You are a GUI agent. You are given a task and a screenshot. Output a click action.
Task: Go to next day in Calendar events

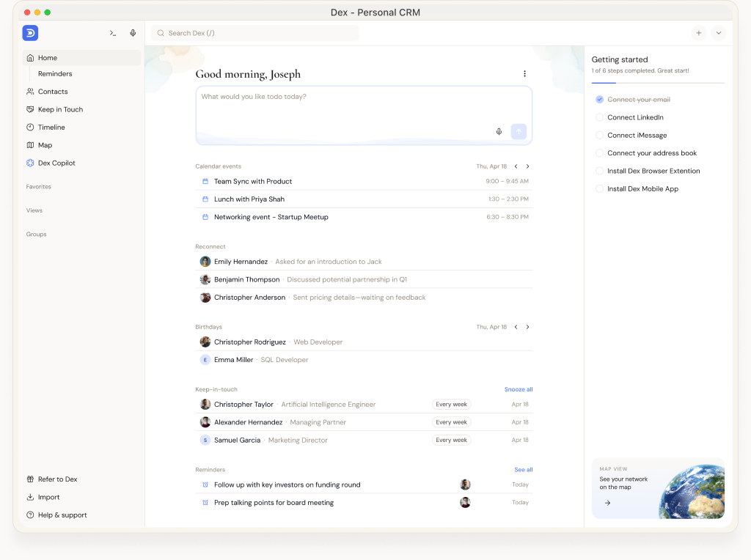click(528, 166)
